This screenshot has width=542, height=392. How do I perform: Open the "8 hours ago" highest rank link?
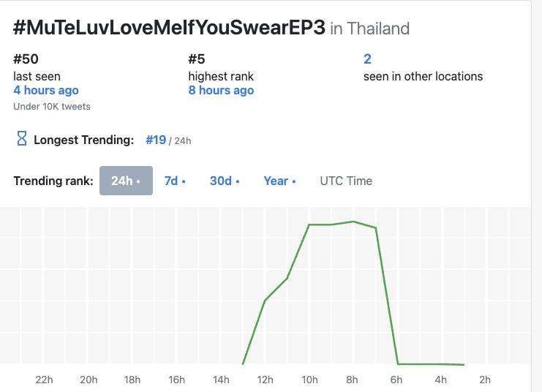(x=221, y=91)
